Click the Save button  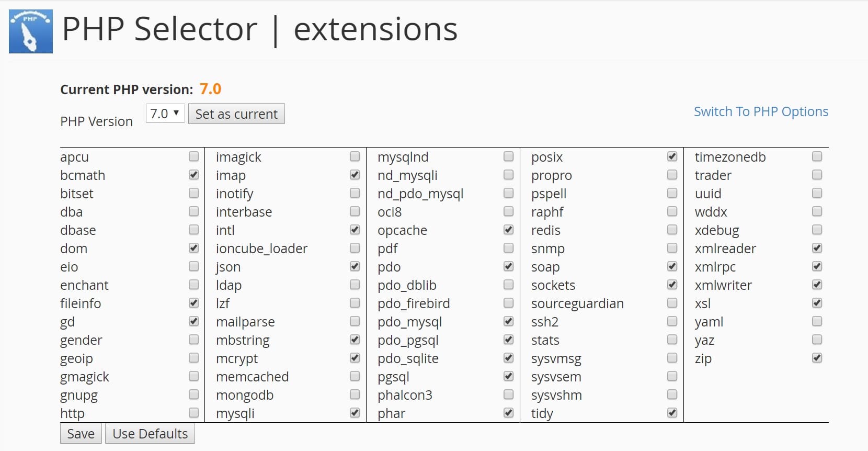point(80,433)
